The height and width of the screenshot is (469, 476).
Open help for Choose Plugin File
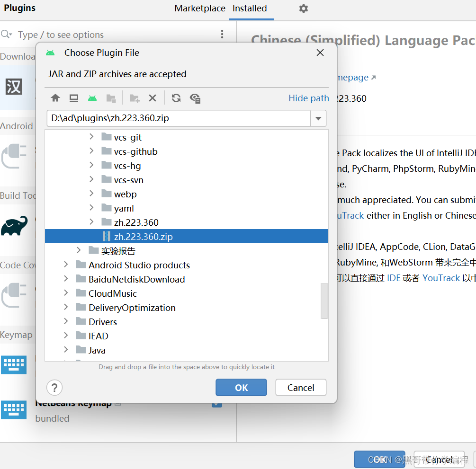pos(54,388)
